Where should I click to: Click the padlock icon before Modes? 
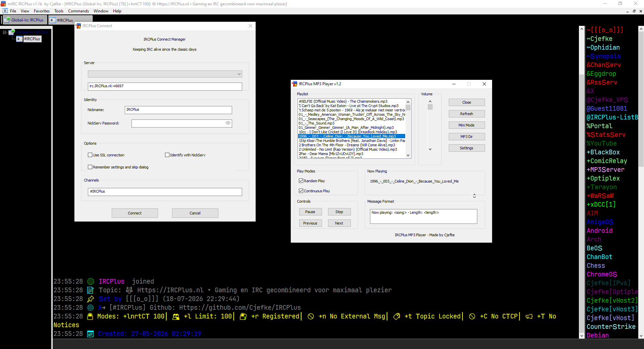[x=90, y=316]
